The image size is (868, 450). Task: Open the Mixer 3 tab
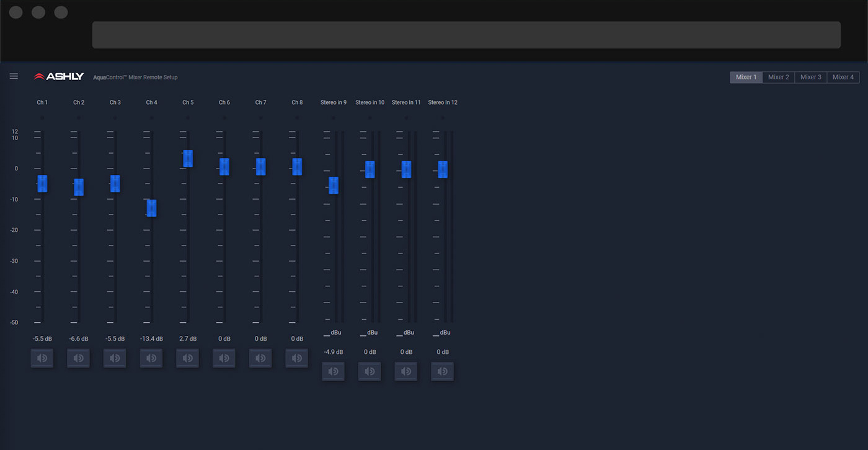[811, 77]
